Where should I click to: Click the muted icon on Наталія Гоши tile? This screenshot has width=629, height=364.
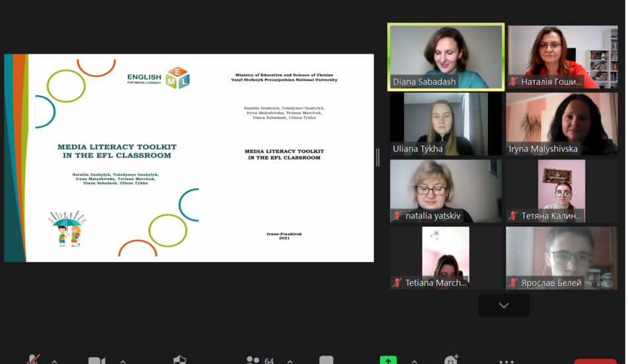[x=513, y=82]
